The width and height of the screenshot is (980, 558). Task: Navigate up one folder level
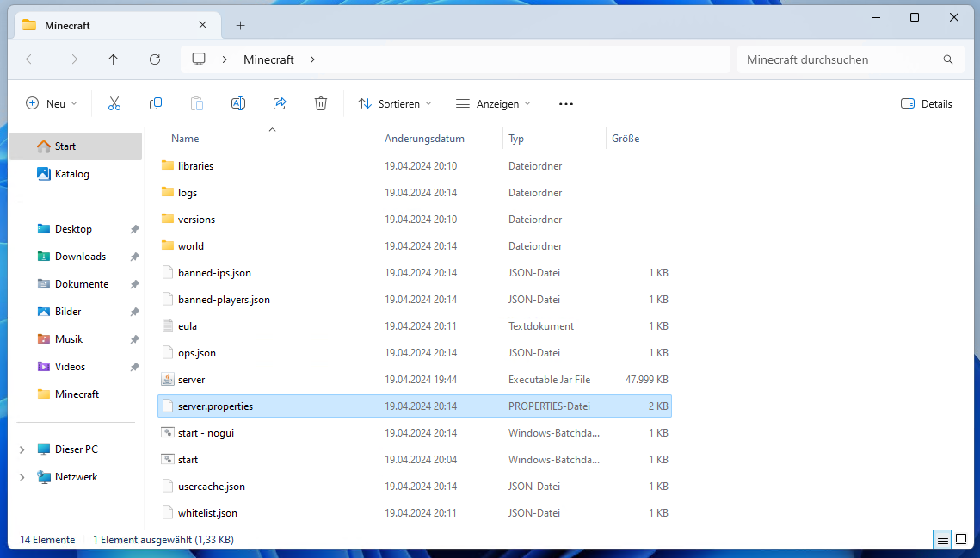click(113, 59)
